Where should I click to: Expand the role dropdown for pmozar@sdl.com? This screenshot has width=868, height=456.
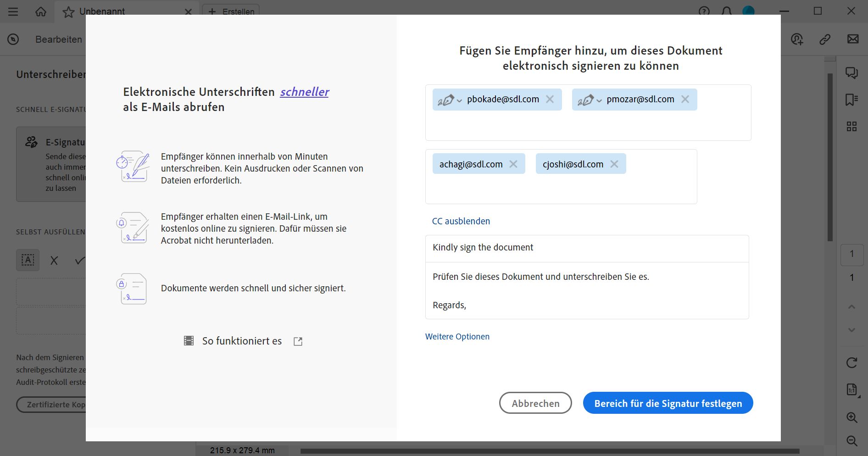(x=599, y=99)
